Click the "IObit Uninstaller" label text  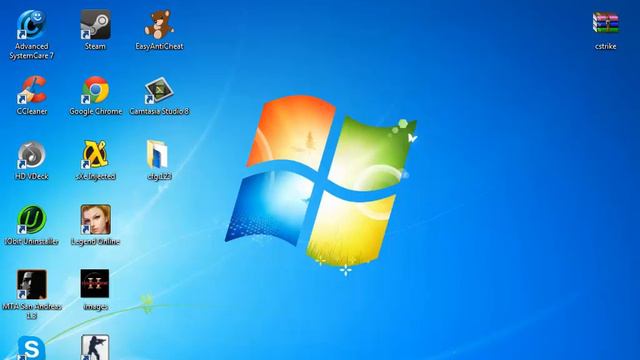pos(31,242)
